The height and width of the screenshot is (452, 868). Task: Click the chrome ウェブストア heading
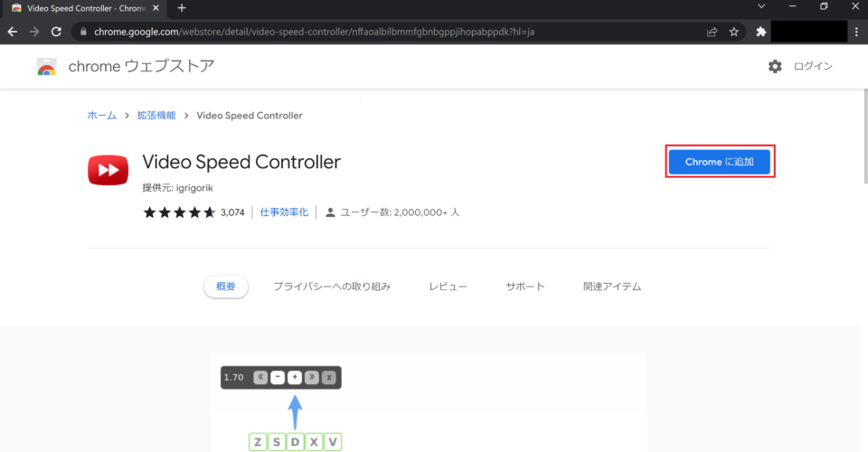141,66
